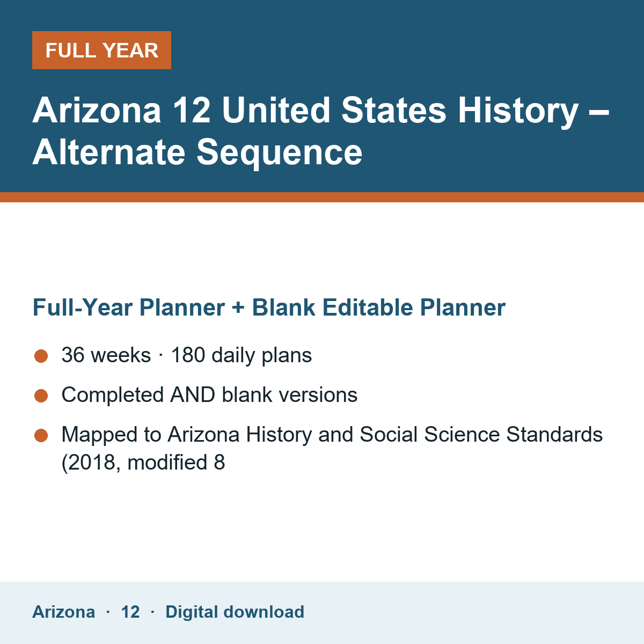Click the Alternate Sequence title line

tap(197, 152)
